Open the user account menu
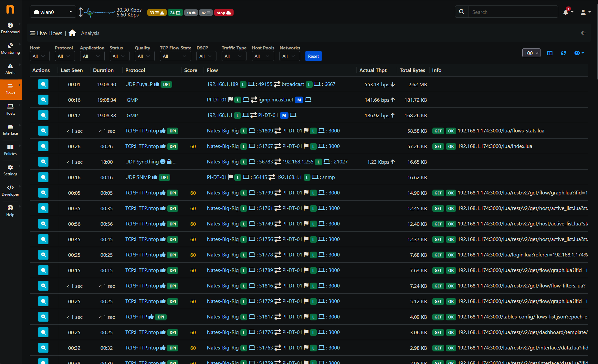This screenshot has height=364, width=598. [x=585, y=12]
